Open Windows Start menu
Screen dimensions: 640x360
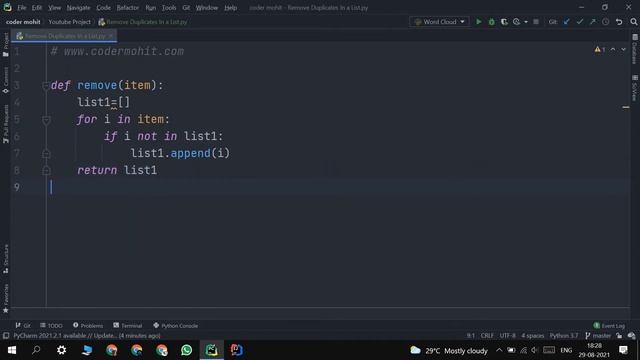pos(12,350)
